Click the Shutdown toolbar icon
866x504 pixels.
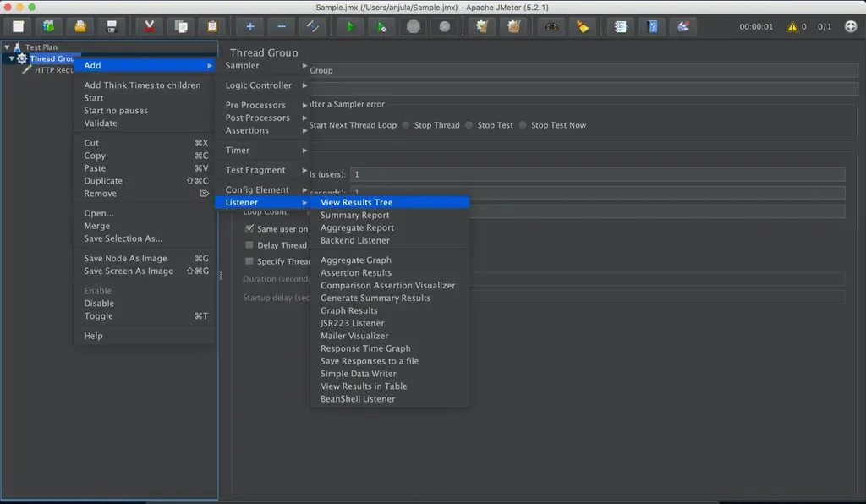coord(445,26)
